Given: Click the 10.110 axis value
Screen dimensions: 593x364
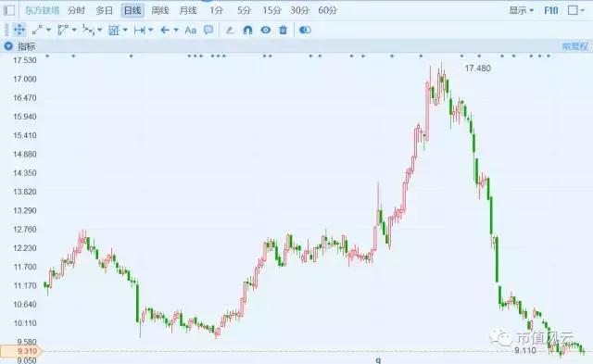Looking at the screenshot, I should click(x=25, y=323).
